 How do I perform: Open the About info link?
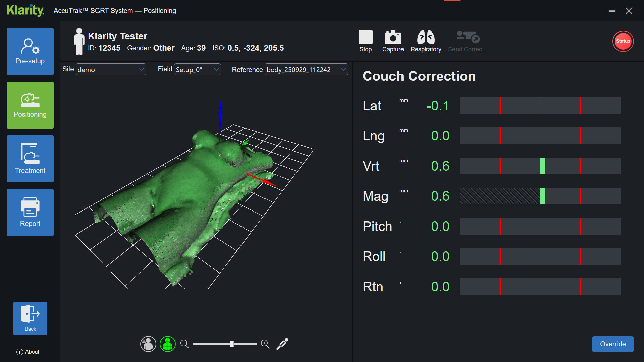point(28,352)
